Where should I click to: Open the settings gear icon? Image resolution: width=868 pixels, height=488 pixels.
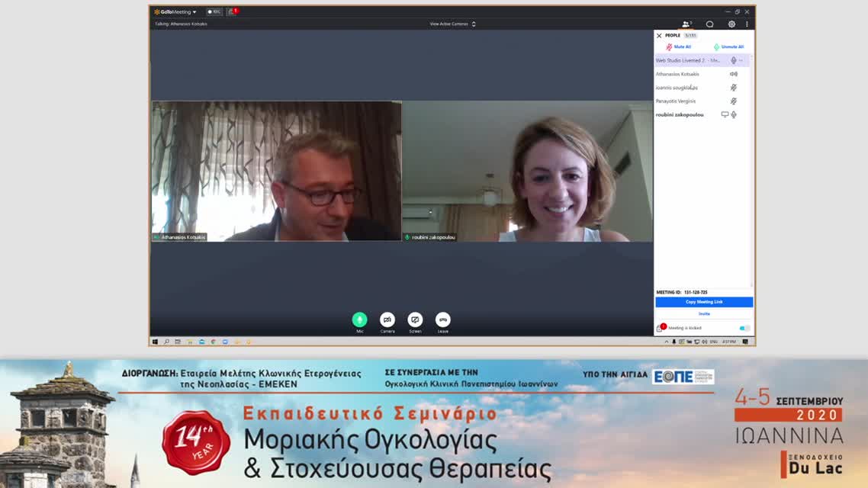click(731, 24)
